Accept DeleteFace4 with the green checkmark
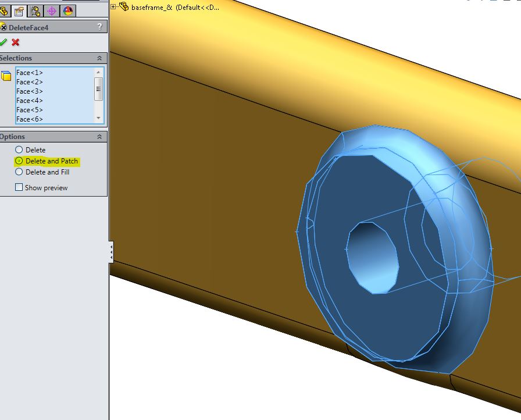521x420 pixels. tap(3, 42)
